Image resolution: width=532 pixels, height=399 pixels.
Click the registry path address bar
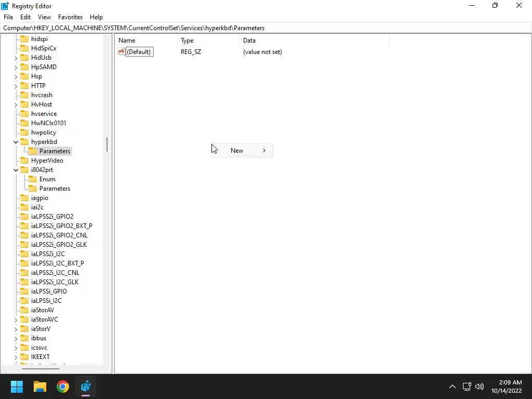pos(266,28)
